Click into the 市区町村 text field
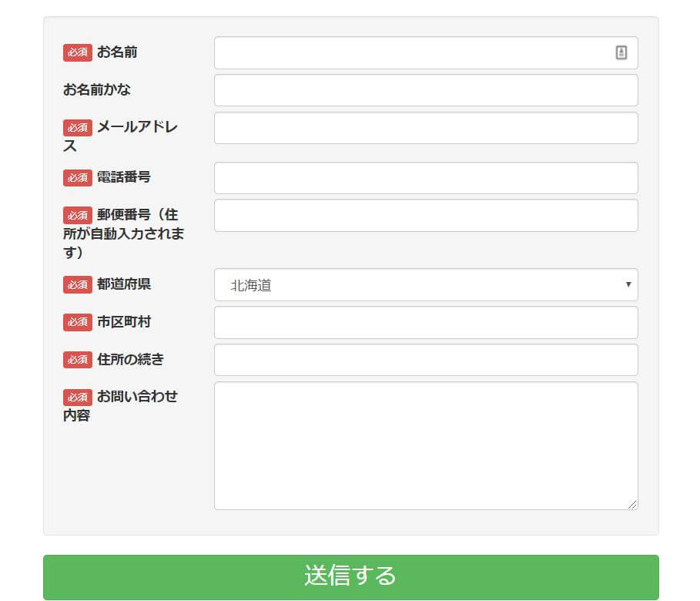 [425, 323]
